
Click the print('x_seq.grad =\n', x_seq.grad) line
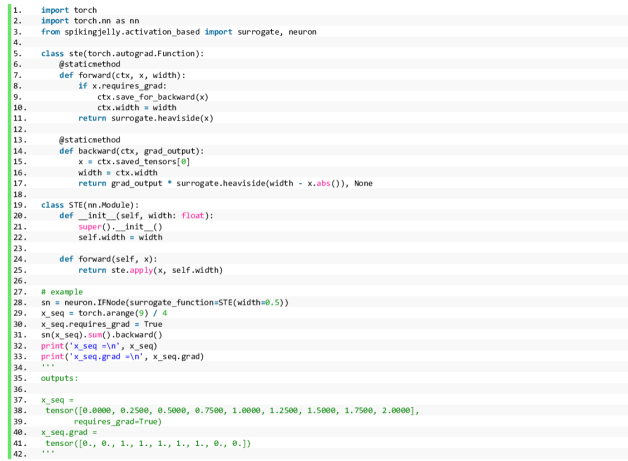(x=123, y=356)
